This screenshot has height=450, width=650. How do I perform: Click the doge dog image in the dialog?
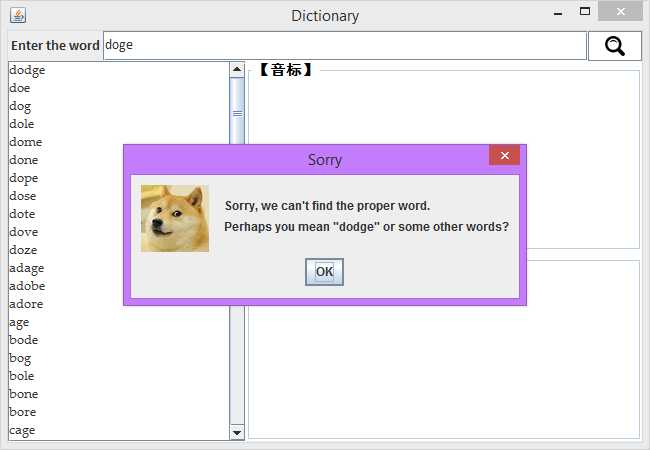point(175,218)
